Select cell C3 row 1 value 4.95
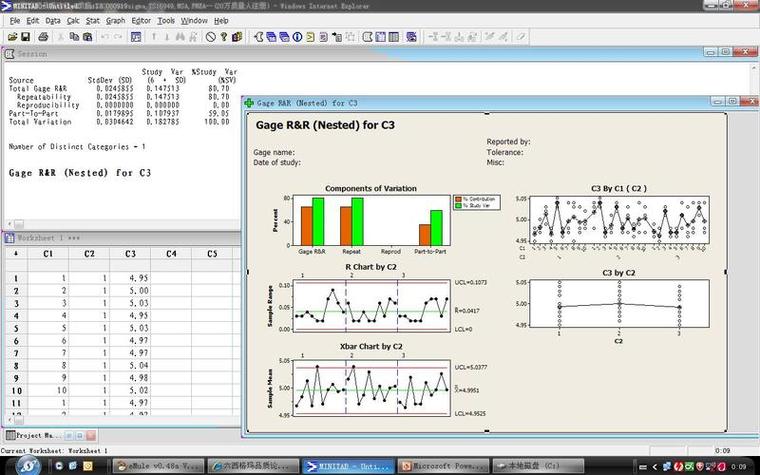760x475 pixels. pos(130,278)
